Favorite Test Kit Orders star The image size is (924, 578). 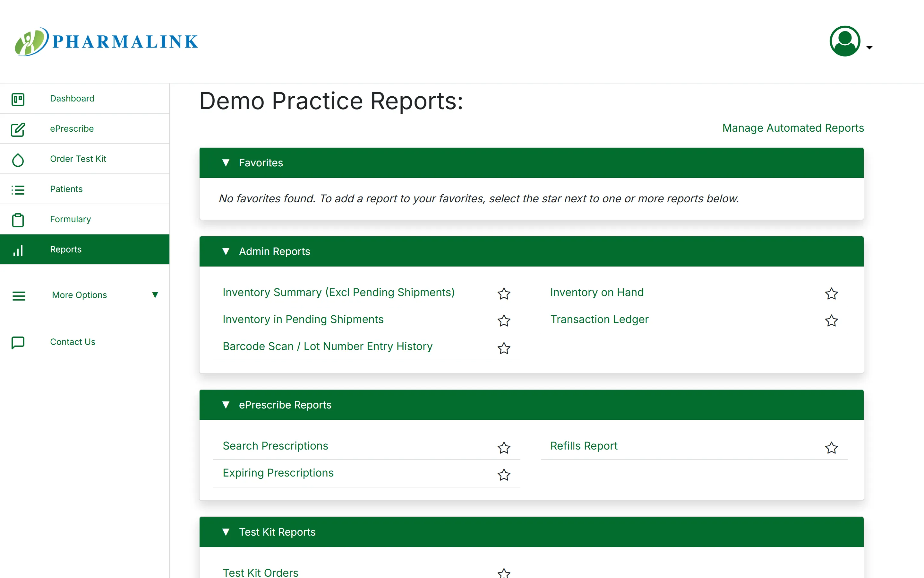tap(504, 573)
